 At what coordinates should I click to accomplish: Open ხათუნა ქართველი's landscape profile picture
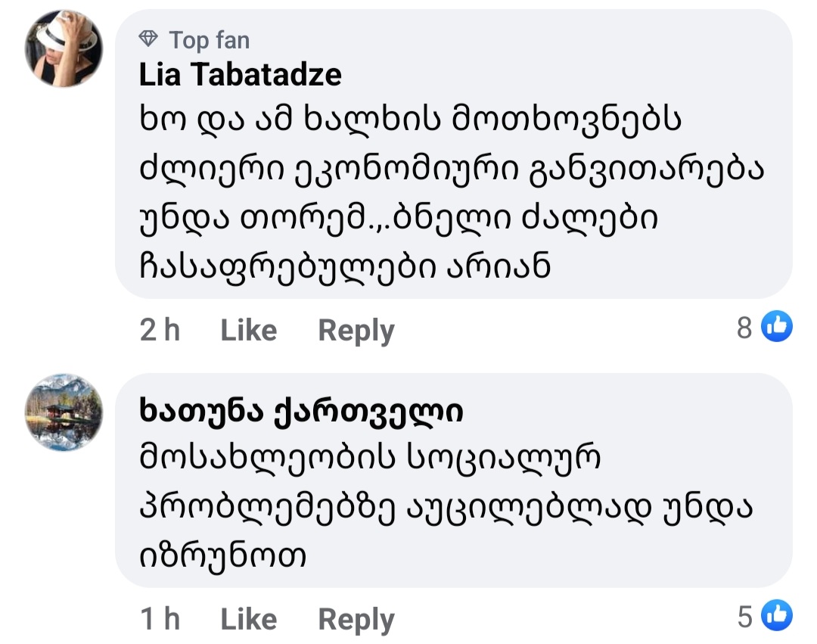(64, 413)
